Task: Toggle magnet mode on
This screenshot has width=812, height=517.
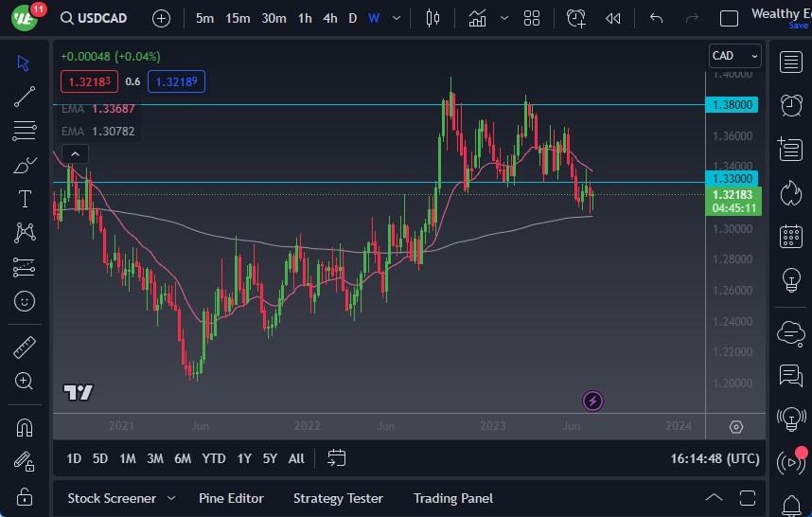Action: tap(25, 427)
